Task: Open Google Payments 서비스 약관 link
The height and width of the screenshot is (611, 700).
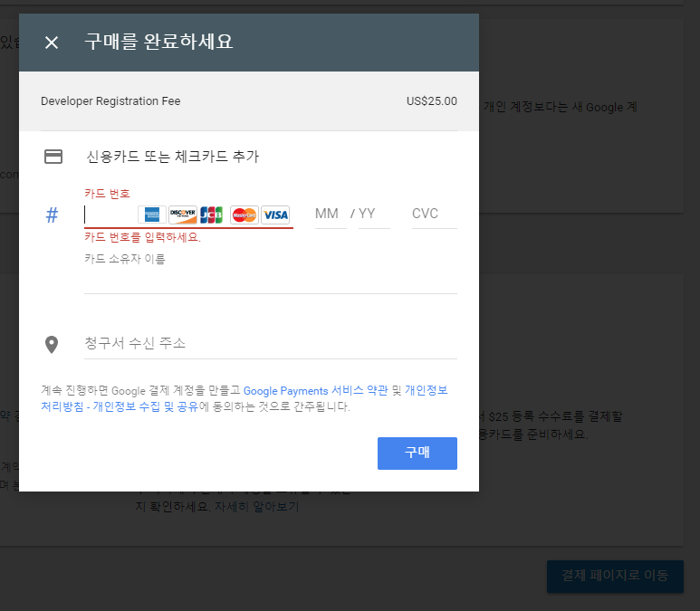Action: 316,390
